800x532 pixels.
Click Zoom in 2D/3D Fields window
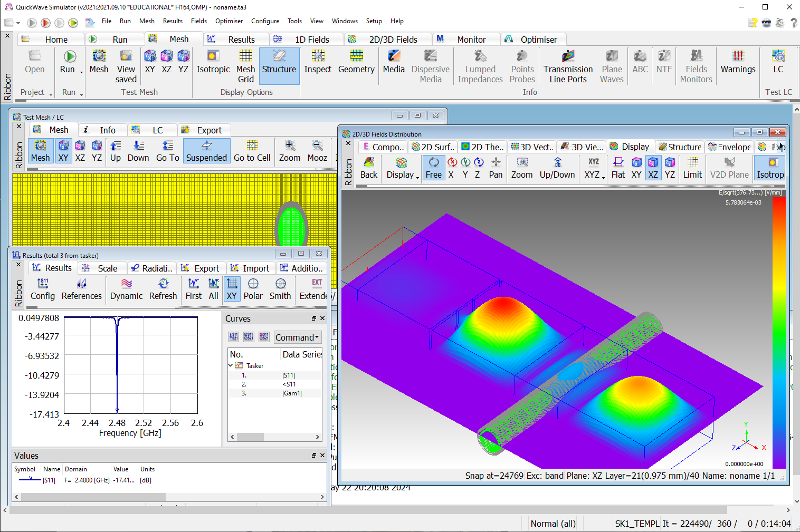522,168
